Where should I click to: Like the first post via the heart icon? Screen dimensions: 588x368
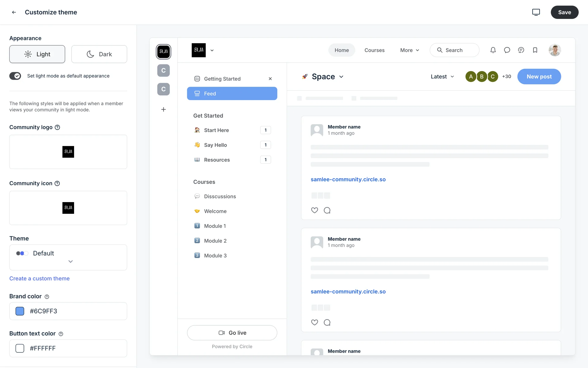(x=314, y=210)
